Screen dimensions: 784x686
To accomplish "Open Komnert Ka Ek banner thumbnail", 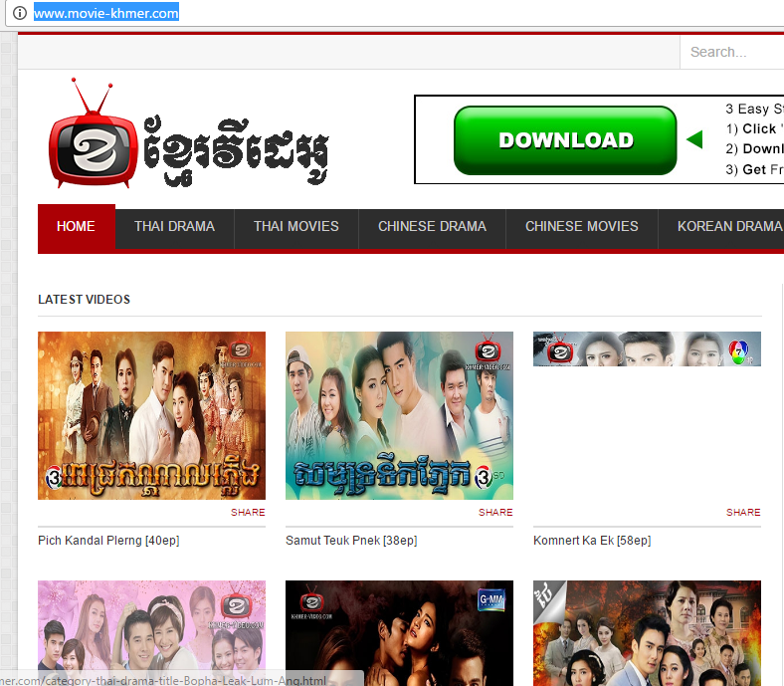I will (x=647, y=348).
